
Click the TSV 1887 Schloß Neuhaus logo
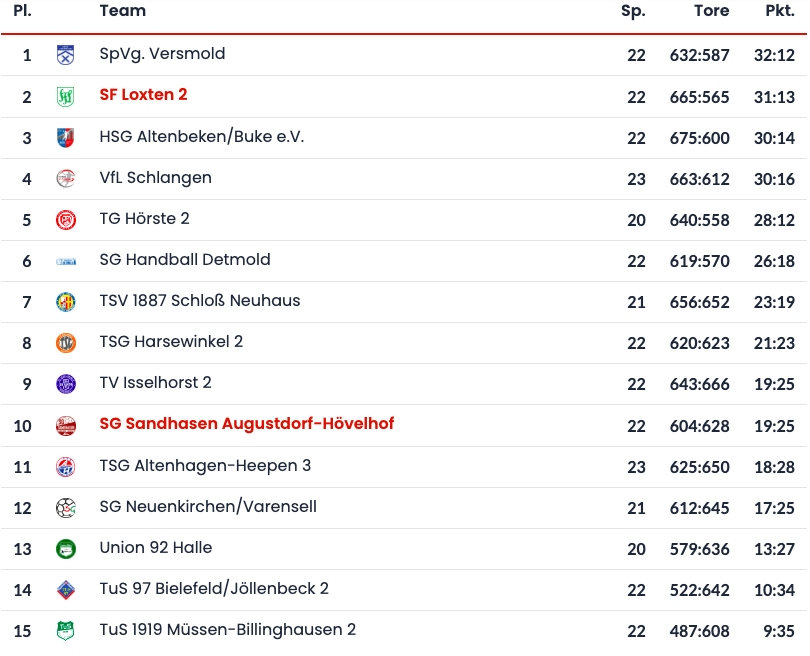tap(66, 302)
